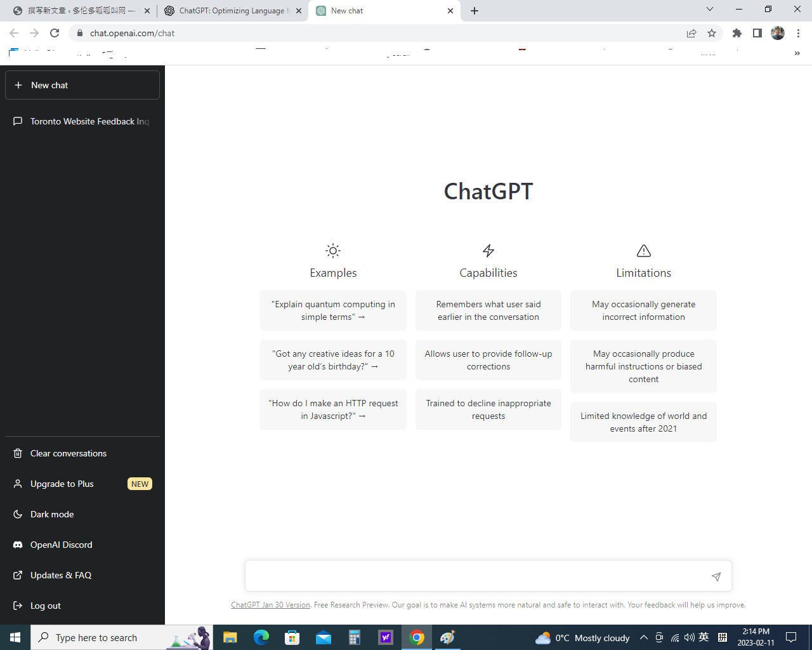812x650 pixels.
Task: Click the browser back arrow
Action: coord(14,33)
